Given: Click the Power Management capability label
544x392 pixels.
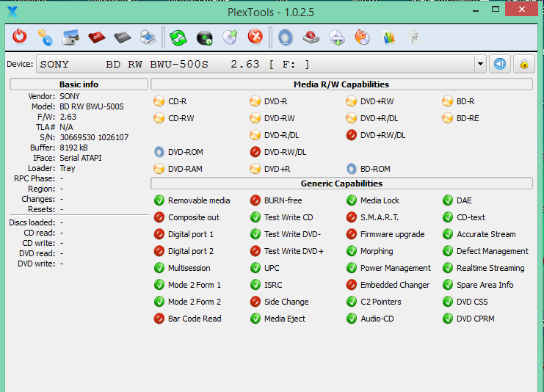Looking at the screenshot, I should 395,268.
